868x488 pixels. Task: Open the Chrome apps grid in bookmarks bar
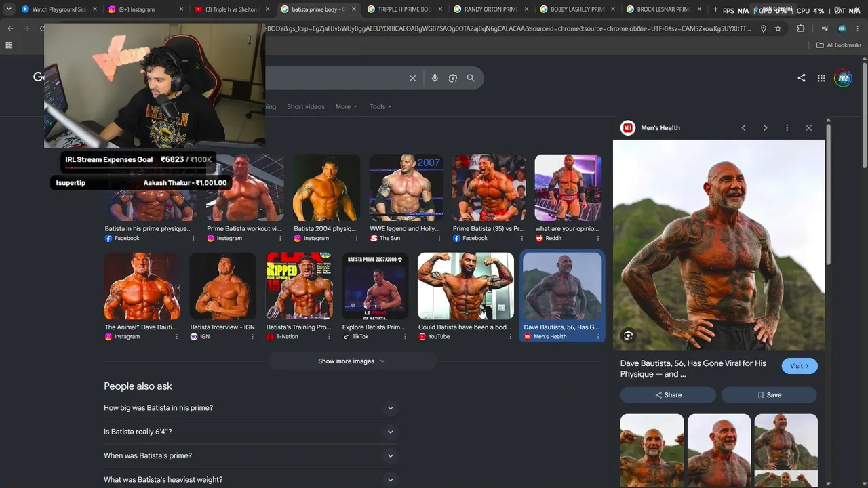(x=9, y=45)
